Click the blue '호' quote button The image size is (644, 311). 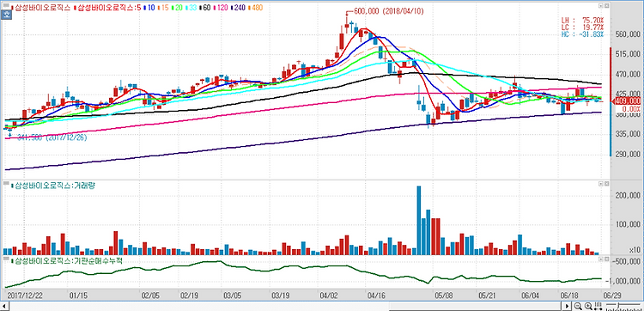tap(6, 14)
